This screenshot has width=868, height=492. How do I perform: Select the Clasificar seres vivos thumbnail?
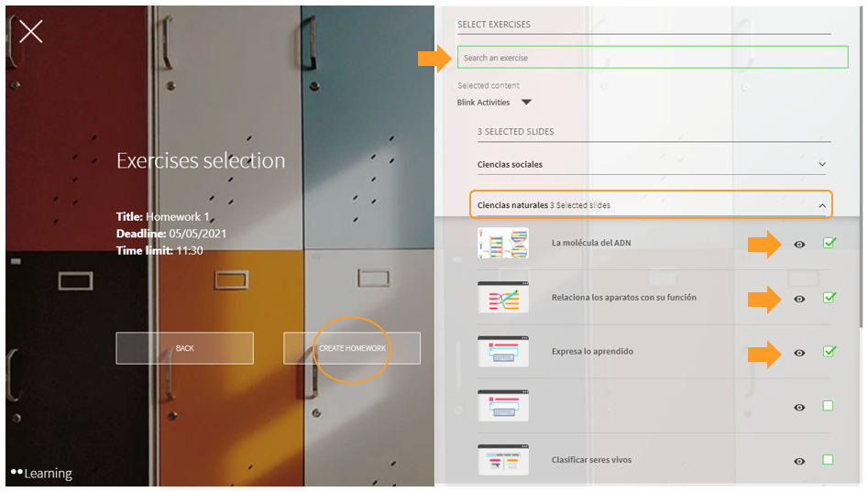[x=503, y=460]
